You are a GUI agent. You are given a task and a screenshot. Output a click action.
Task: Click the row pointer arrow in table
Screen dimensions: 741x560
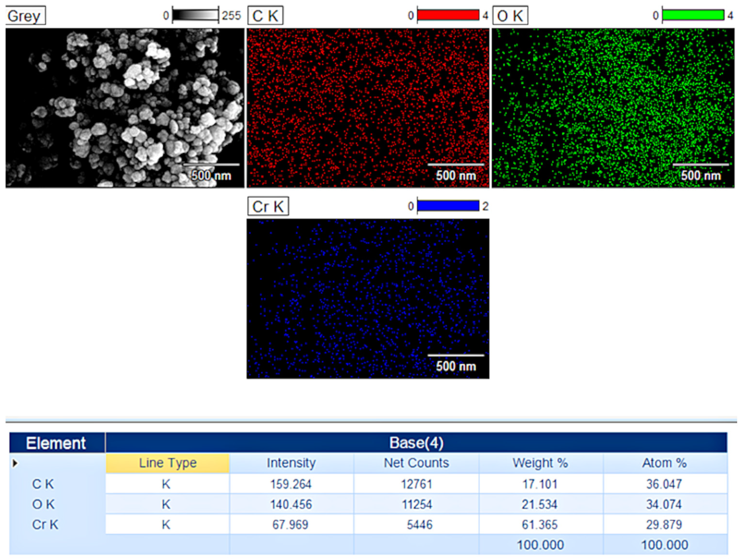click(15, 463)
